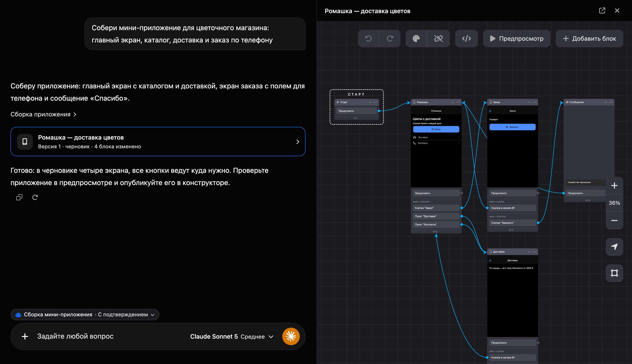Click the 36% zoom level value

pos(614,203)
